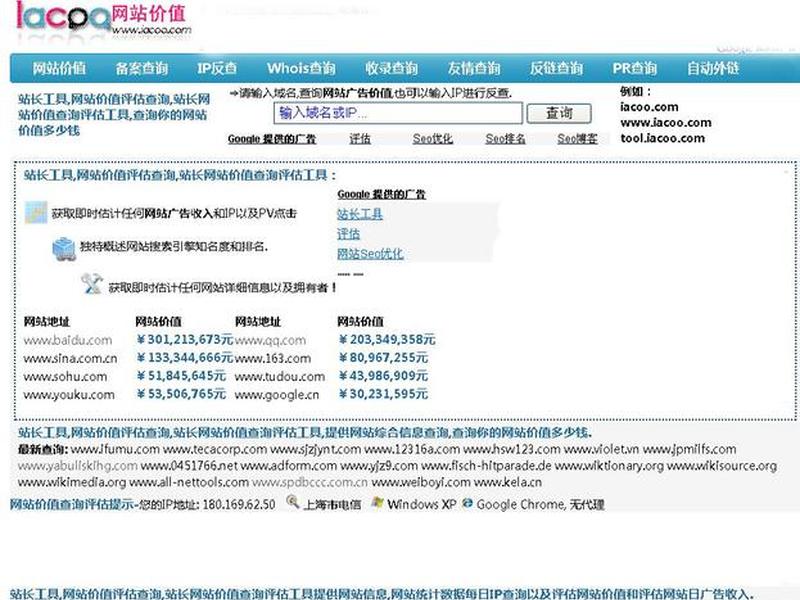Click the www.baidu.com row
Screen dimensions: 800x600
[68, 340]
